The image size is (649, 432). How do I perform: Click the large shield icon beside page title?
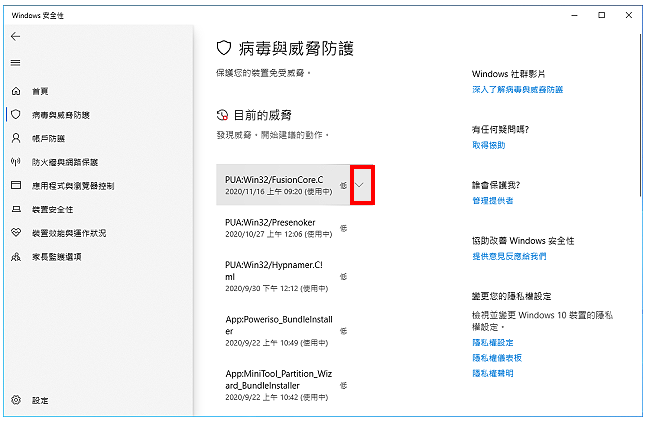coord(224,48)
